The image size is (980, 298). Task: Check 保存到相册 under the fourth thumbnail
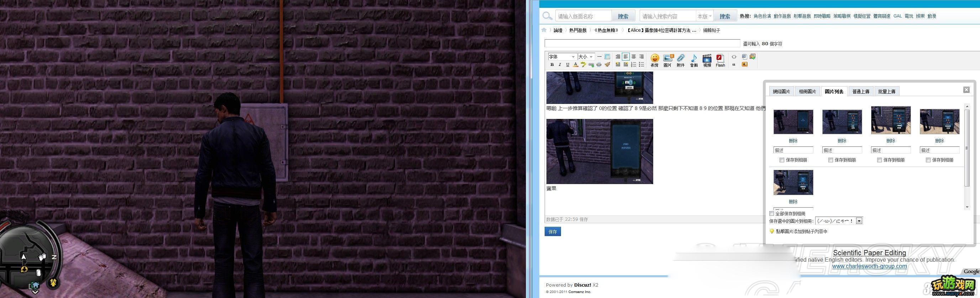coord(928,160)
